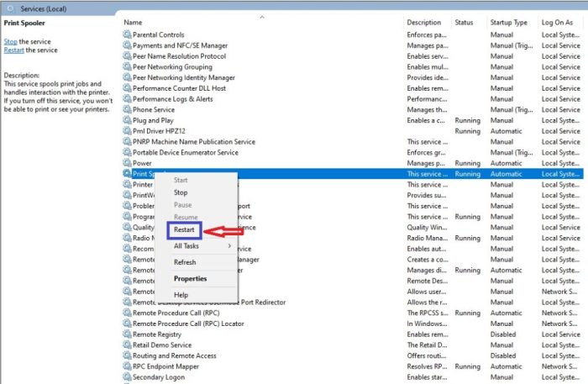Sort services by the Name column header
The height and width of the screenshot is (384, 588).
coord(133,23)
